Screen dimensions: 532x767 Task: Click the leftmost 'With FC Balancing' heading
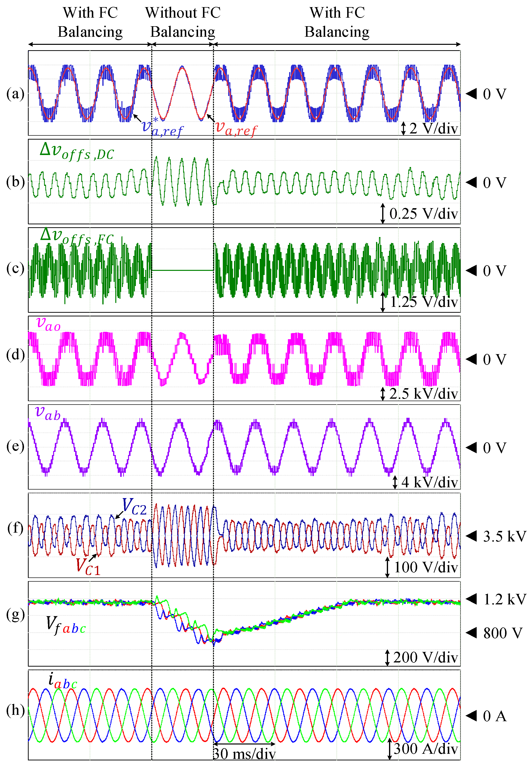(x=90, y=22)
